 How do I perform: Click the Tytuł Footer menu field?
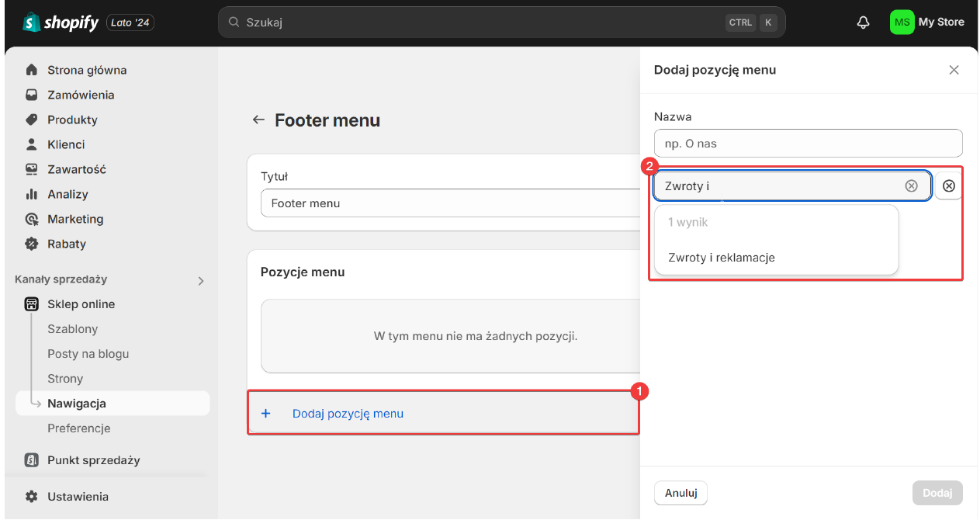450,203
